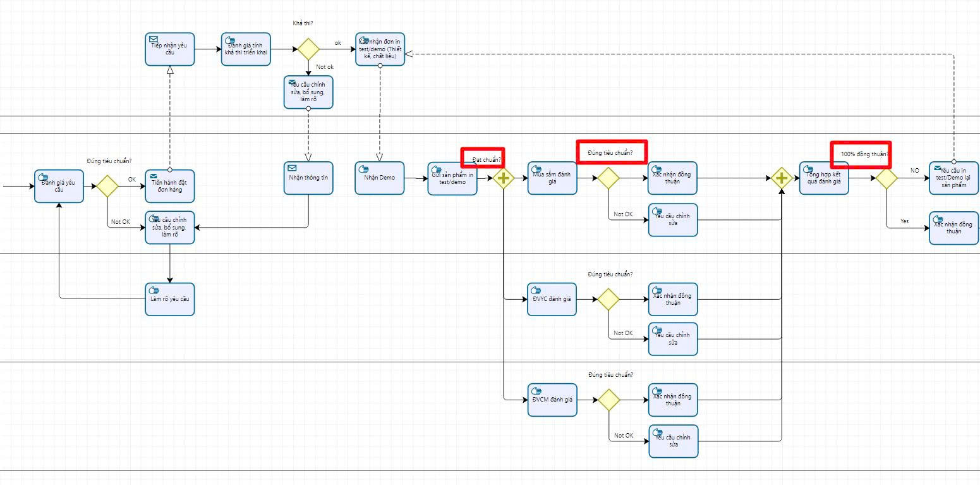The width and height of the screenshot is (980, 485).
Task: Select the Tổng hợp kết quả đánh giá task
Action: point(824,178)
